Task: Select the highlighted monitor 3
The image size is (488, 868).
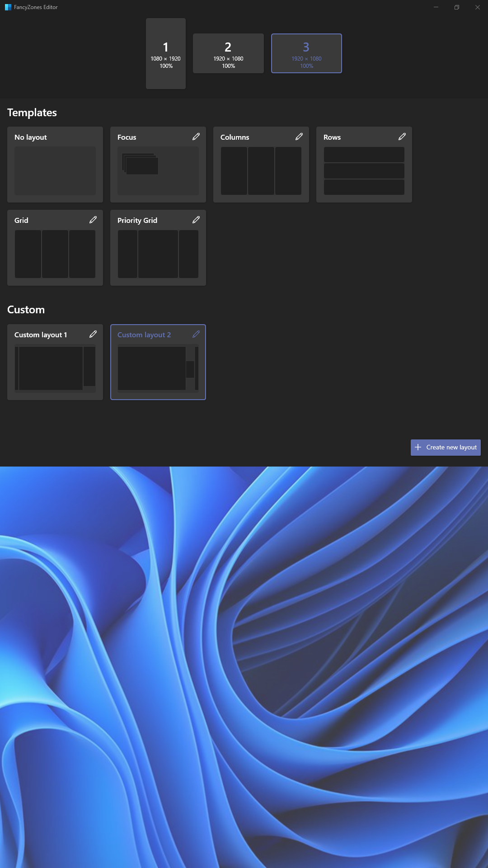Action: [x=306, y=53]
